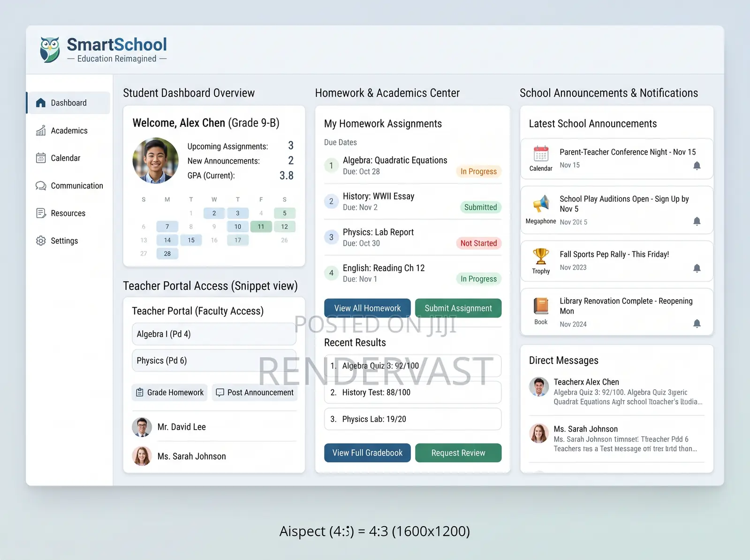Screen dimensions: 750x560
Task: Click the Grade Homework clipboard icon
Action: 140,393
